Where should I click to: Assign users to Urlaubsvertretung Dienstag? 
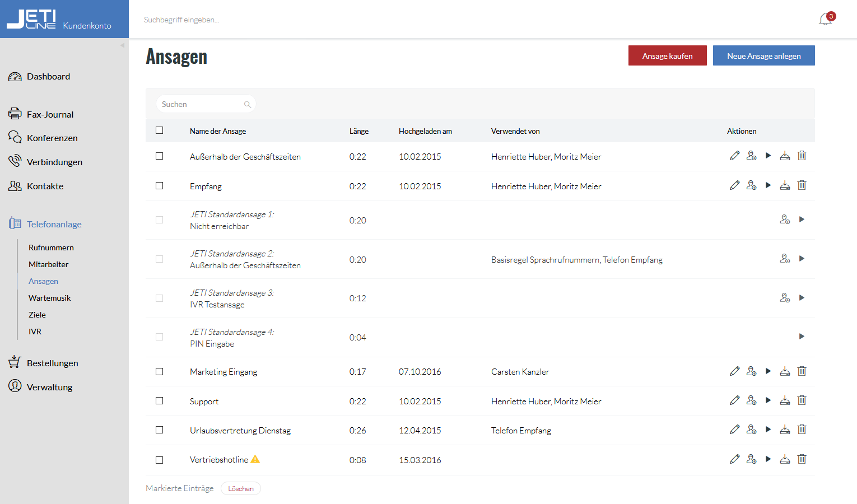point(752,430)
